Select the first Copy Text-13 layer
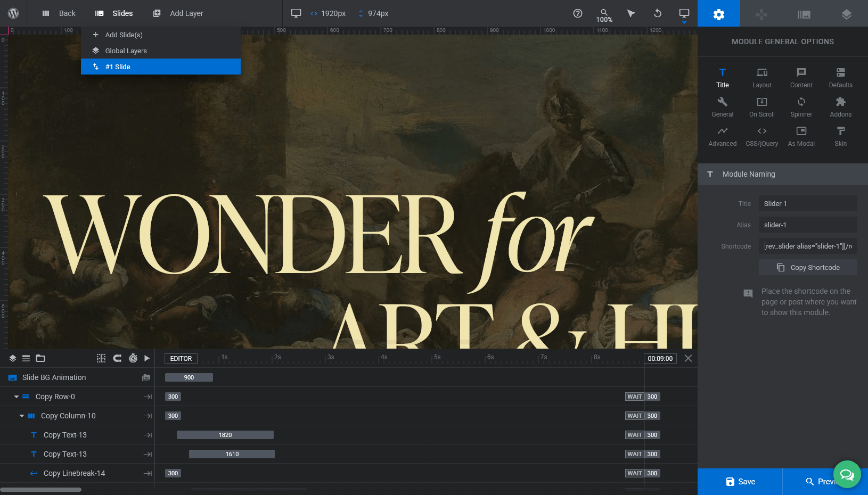Screen dimensions: 868x495 click(77, 435)
